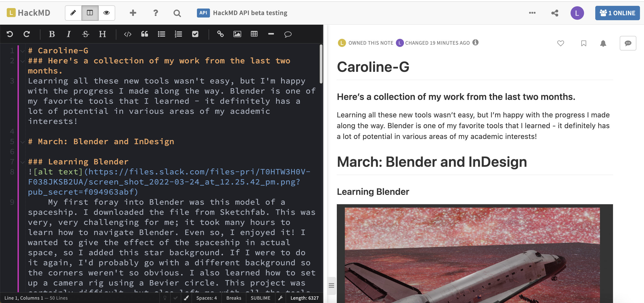Viewport: 644px width, 303px height.
Task: Switch to view-only eye mode
Action: tap(106, 13)
